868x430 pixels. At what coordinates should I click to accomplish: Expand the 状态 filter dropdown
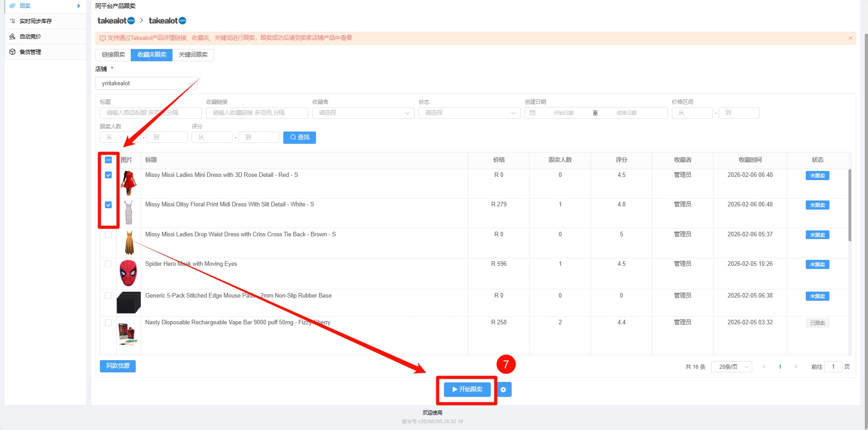pos(469,113)
